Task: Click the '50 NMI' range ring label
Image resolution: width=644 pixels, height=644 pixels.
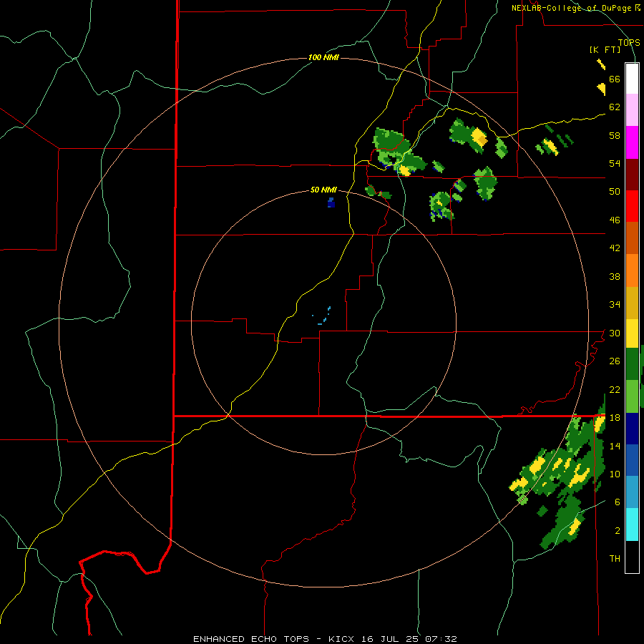Action: coord(323,190)
